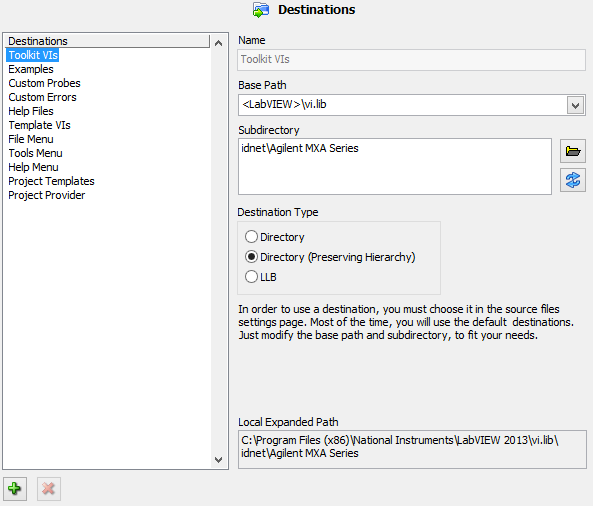Select Examples in destinations list
This screenshot has width=593, height=506.
pyautogui.click(x=31, y=69)
